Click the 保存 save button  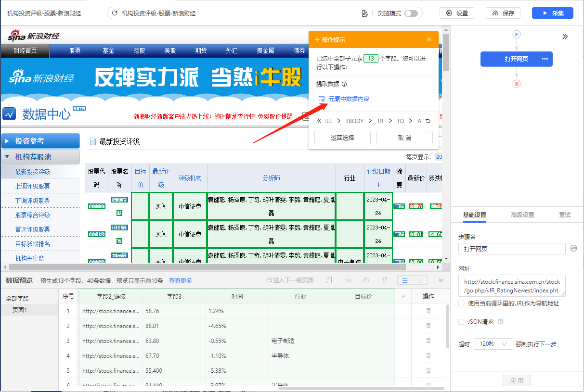click(503, 13)
